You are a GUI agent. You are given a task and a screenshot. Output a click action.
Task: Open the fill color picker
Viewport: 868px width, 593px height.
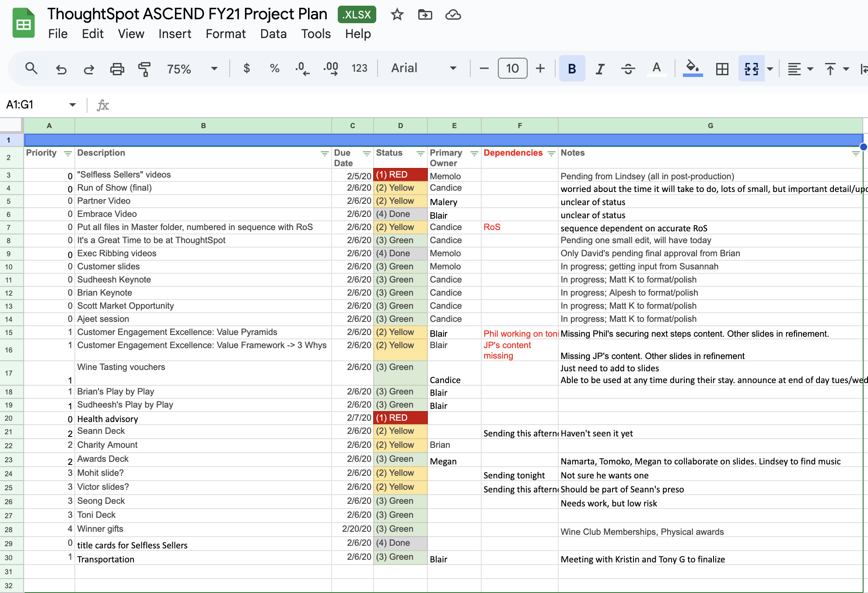pyautogui.click(x=693, y=69)
